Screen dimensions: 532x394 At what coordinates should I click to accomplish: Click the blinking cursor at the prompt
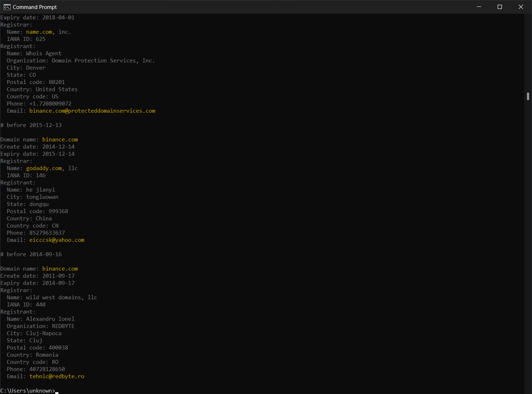pos(57,391)
